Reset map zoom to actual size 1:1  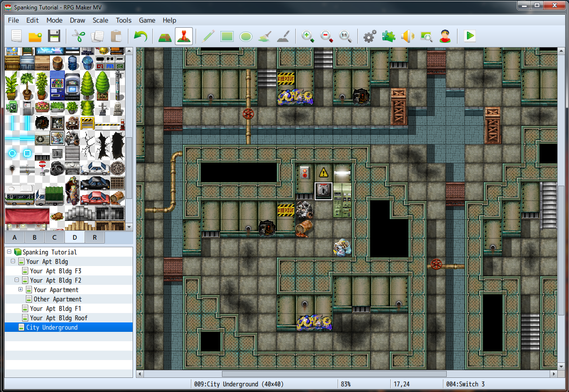(346, 36)
